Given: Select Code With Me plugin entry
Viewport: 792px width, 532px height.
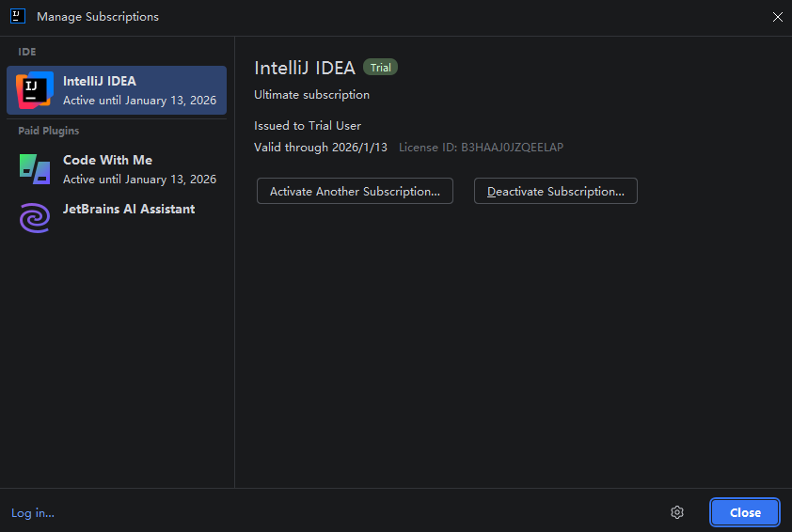Looking at the screenshot, I should tap(117, 169).
